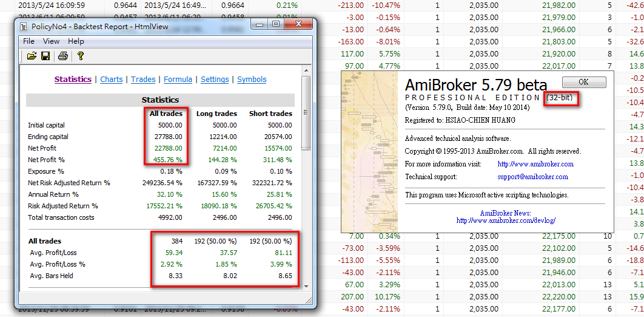Image resolution: width=644 pixels, height=317 pixels.
Task: Click the Long trades column header
Action: click(x=216, y=114)
